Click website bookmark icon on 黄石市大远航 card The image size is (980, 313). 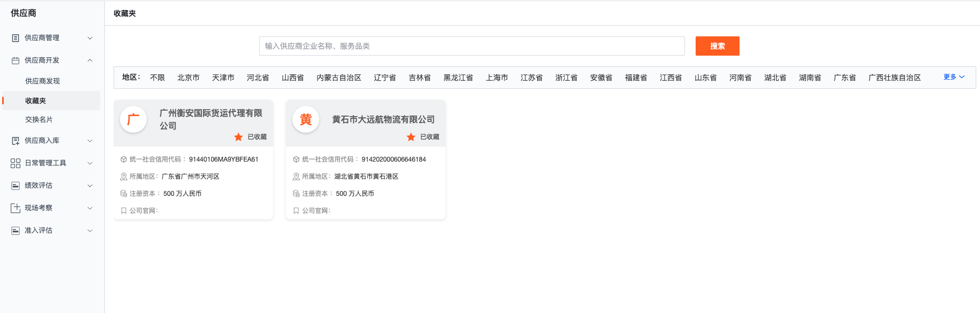296,211
